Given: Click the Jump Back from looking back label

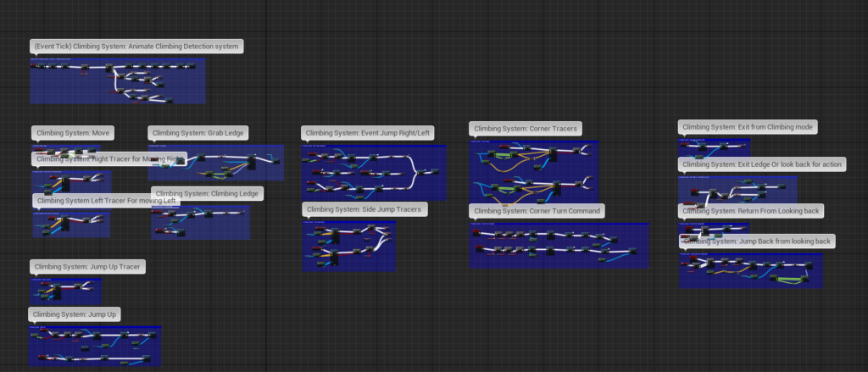Looking at the screenshot, I should pyautogui.click(x=757, y=242).
